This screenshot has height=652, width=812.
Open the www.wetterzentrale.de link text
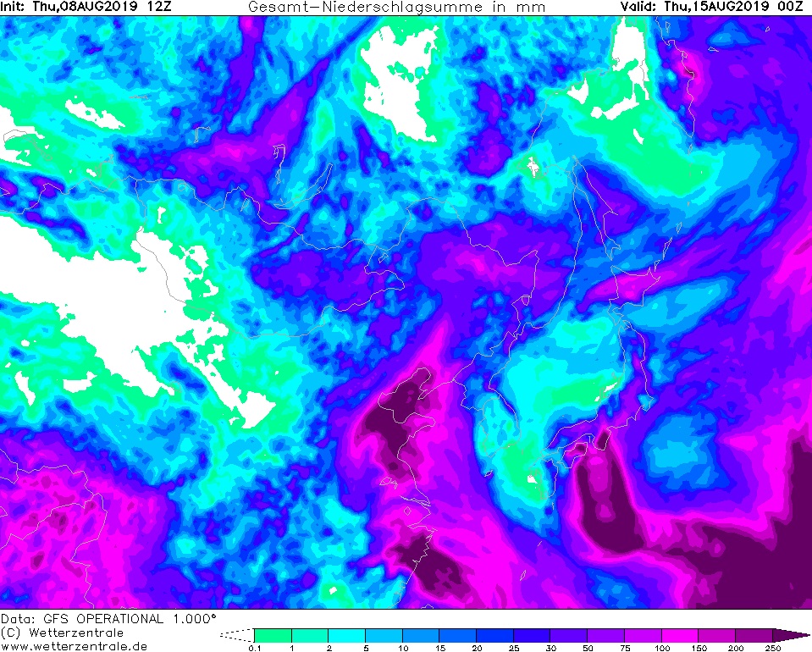click(74, 646)
